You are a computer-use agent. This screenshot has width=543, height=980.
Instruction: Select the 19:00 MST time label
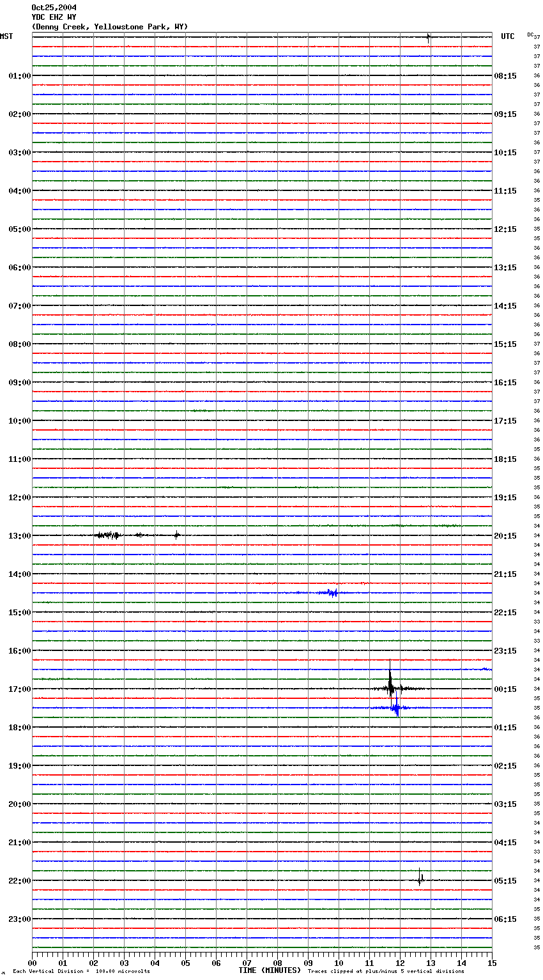pyautogui.click(x=20, y=766)
